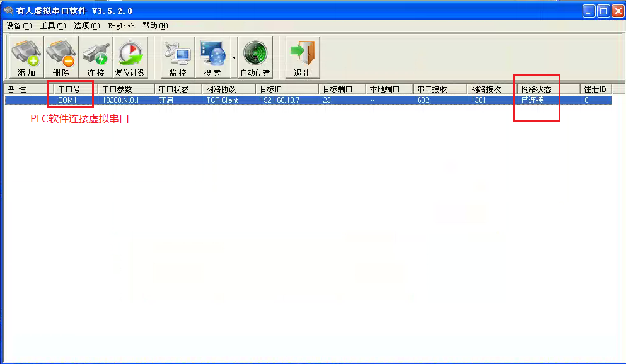This screenshot has width=626, height=364.
Task: Click the 自动创建 auto-create icon
Action: point(255,57)
